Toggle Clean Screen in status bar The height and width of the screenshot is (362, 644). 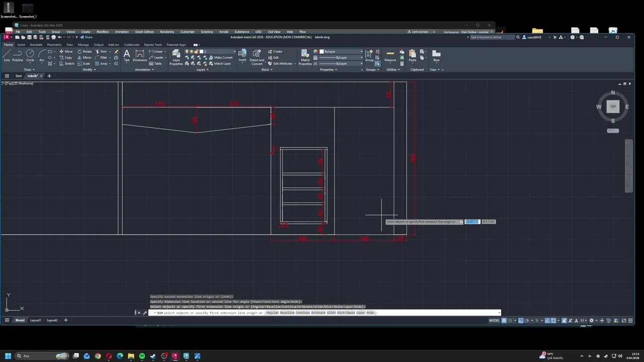[624, 320]
